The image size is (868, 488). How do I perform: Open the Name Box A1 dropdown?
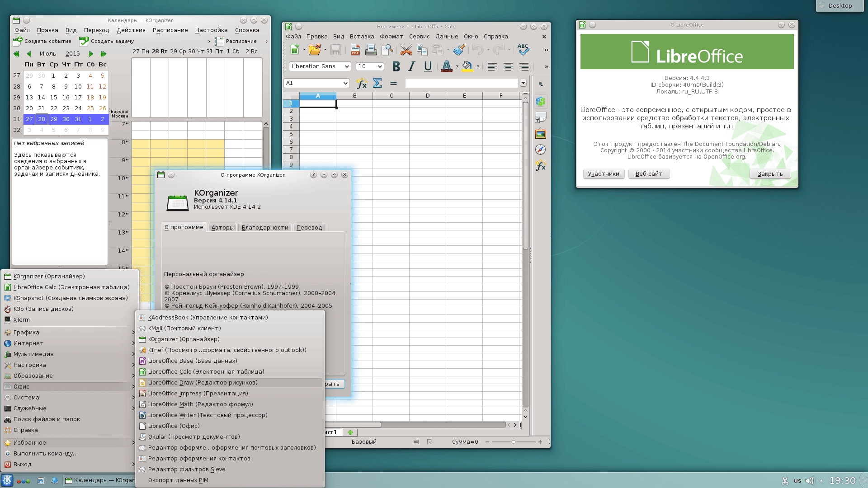point(345,83)
